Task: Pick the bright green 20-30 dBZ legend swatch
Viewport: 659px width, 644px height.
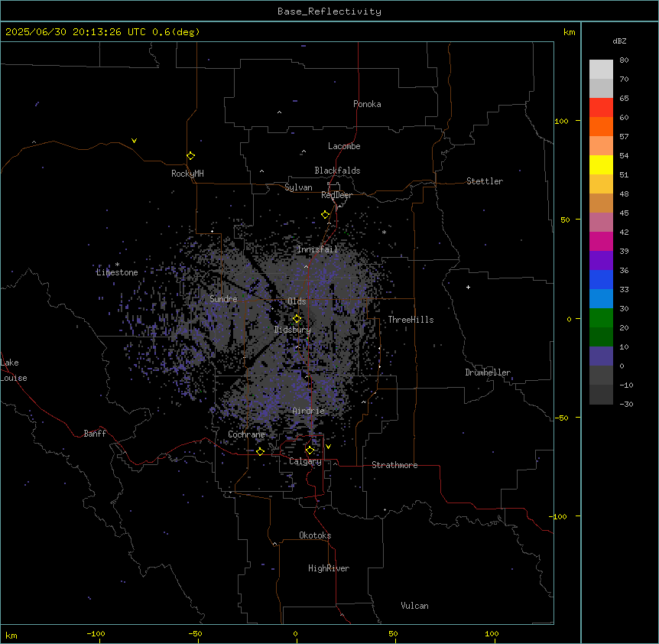Action: pos(601,318)
